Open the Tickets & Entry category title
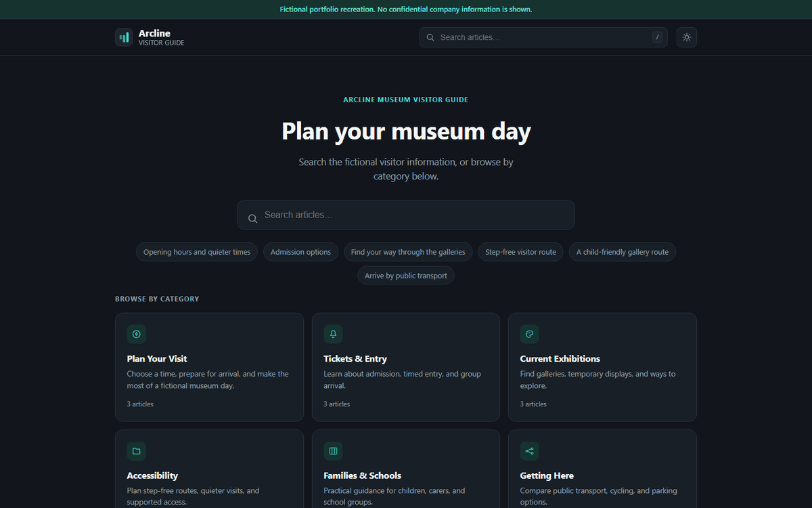This screenshot has width=812, height=508. pos(355,359)
